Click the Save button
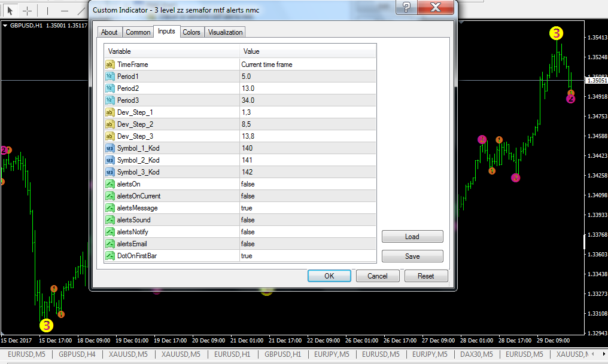608x364 pixels. (x=412, y=256)
